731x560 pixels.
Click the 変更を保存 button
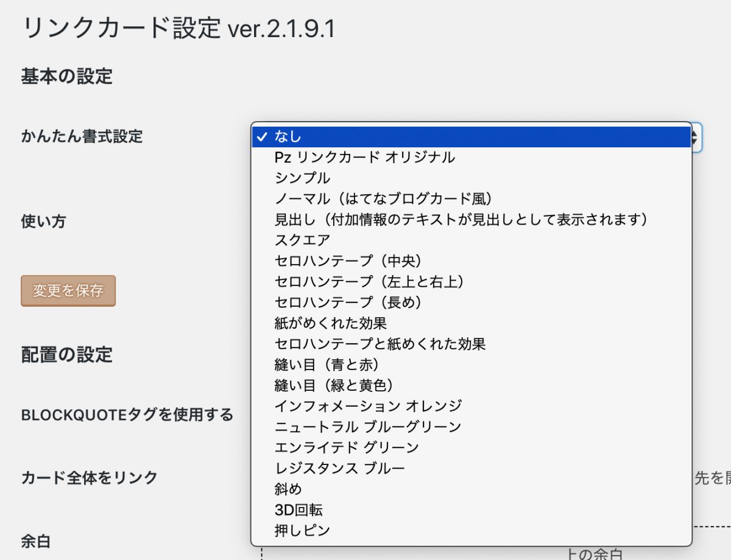tap(68, 291)
